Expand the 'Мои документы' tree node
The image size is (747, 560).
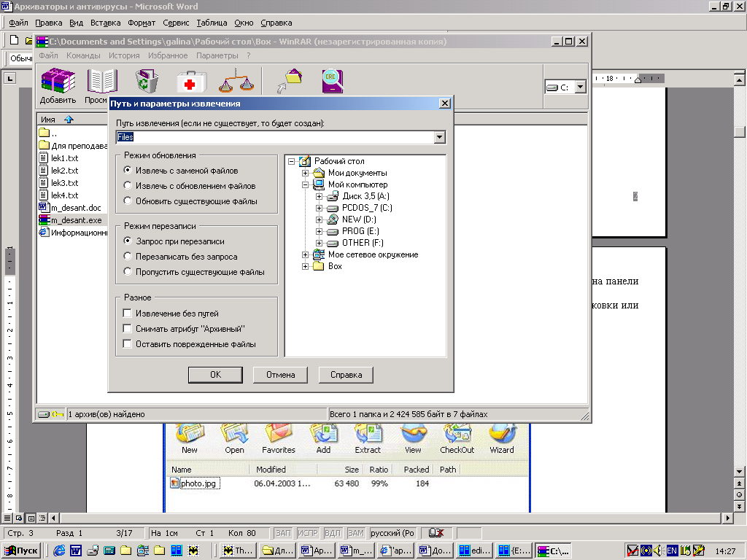(x=306, y=173)
